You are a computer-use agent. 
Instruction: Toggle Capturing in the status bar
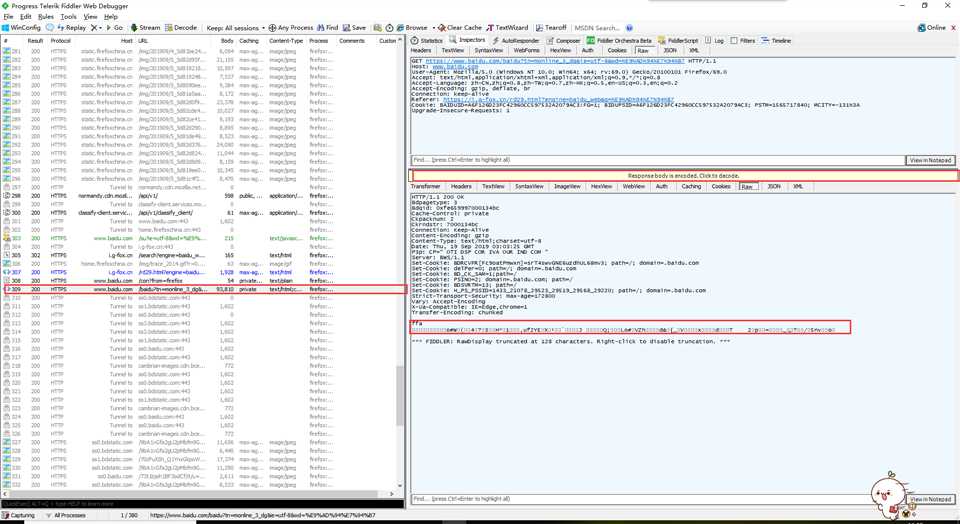pos(18,515)
